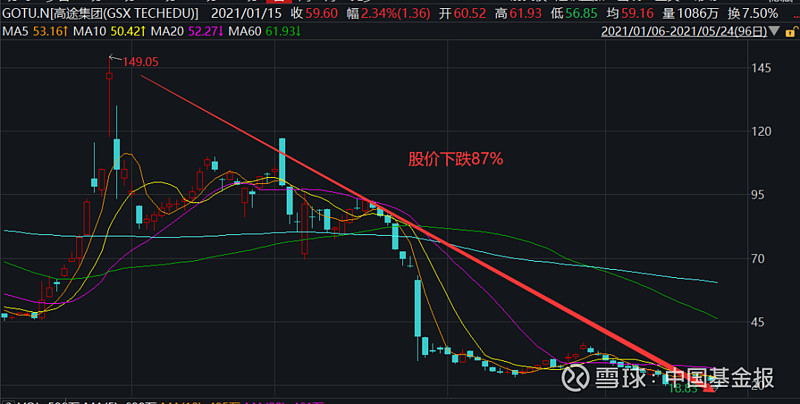Open the date range dropdown triangle
The image size is (800, 404).
click(774, 32)
